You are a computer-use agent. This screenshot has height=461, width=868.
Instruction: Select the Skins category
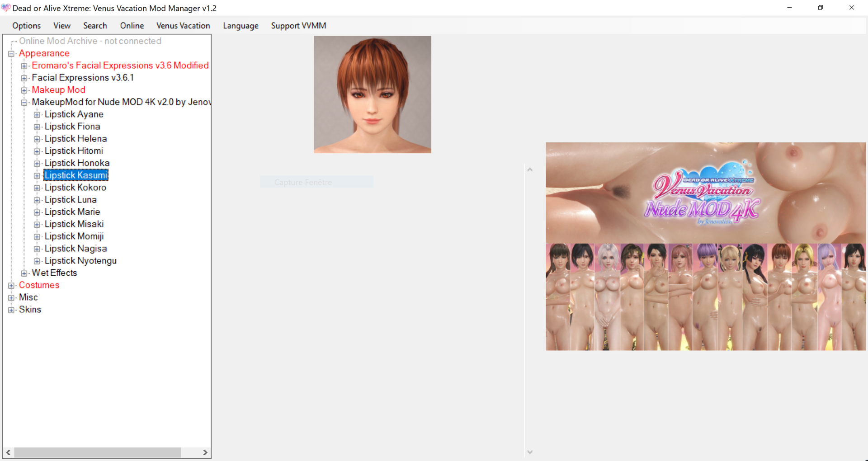tap(30, 310)
